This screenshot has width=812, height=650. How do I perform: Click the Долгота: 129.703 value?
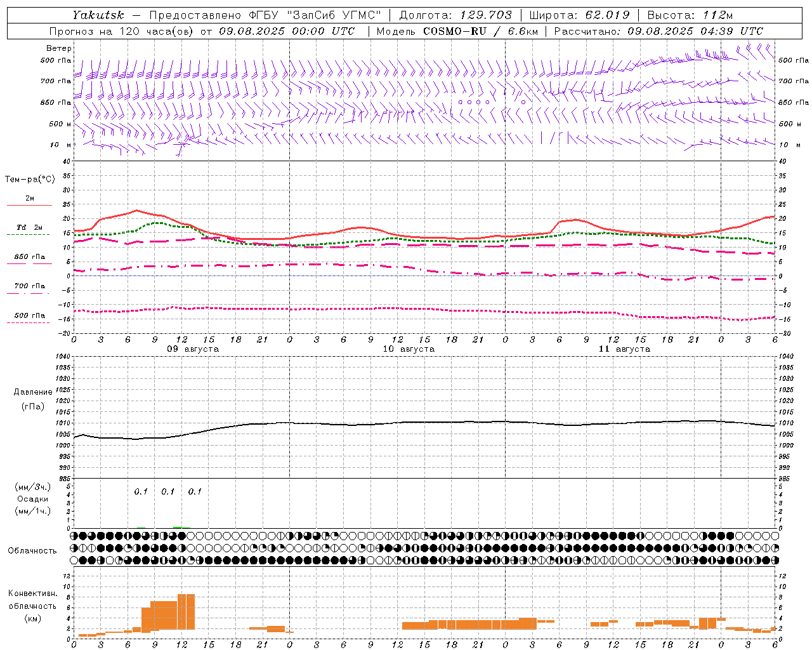(x=455, y=15)
